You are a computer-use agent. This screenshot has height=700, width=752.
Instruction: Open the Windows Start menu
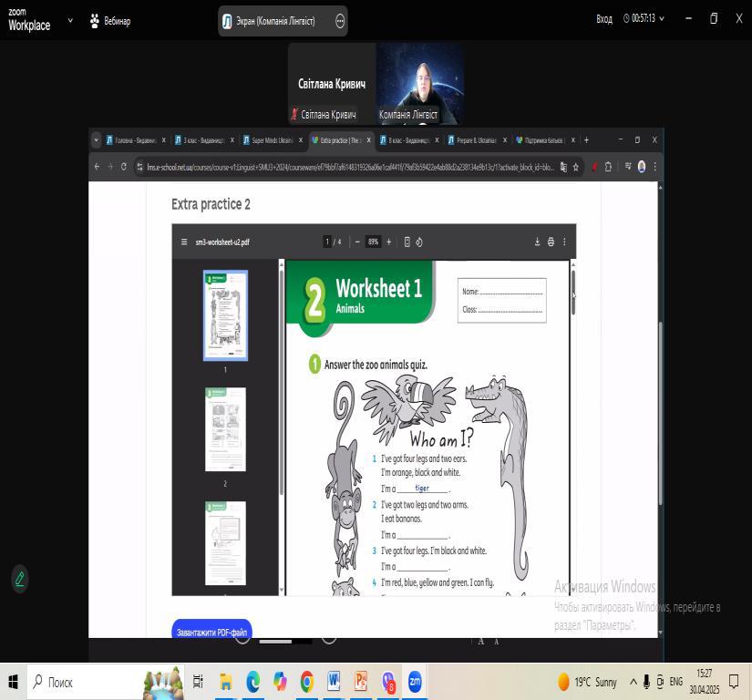pyautogui.click(x=13, y=682)
